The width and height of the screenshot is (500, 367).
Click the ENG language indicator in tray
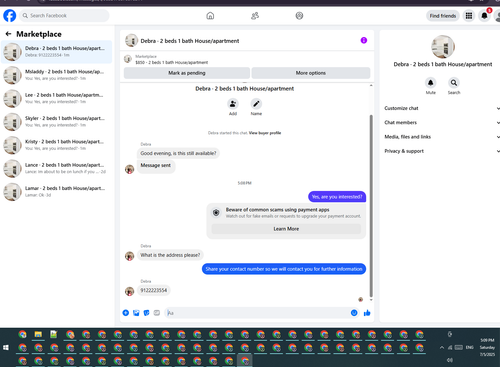point(470,347)
